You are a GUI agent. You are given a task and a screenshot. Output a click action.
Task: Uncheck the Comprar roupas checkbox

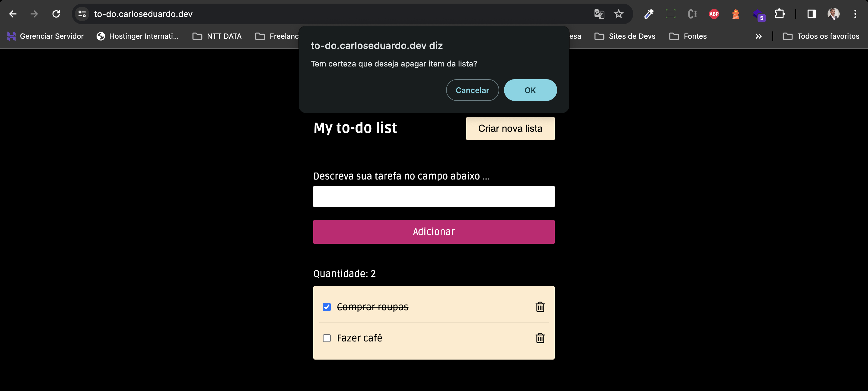coord(327,307)
